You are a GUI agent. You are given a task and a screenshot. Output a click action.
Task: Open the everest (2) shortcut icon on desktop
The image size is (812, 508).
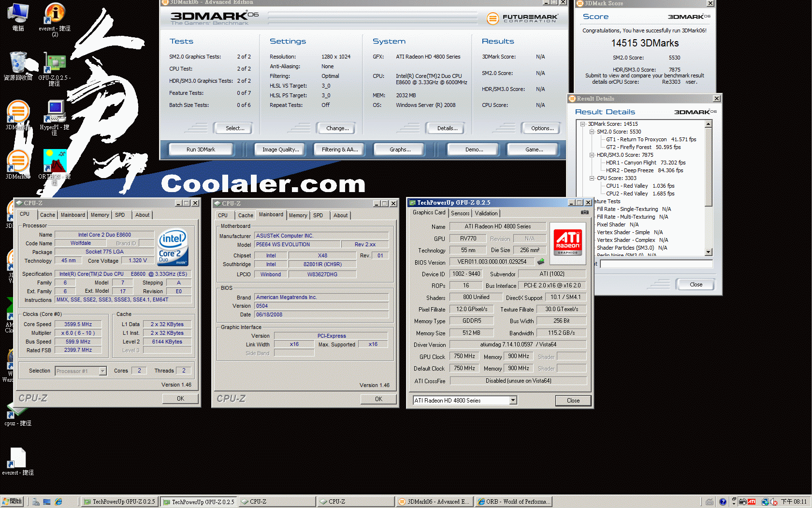pos(55,14)
